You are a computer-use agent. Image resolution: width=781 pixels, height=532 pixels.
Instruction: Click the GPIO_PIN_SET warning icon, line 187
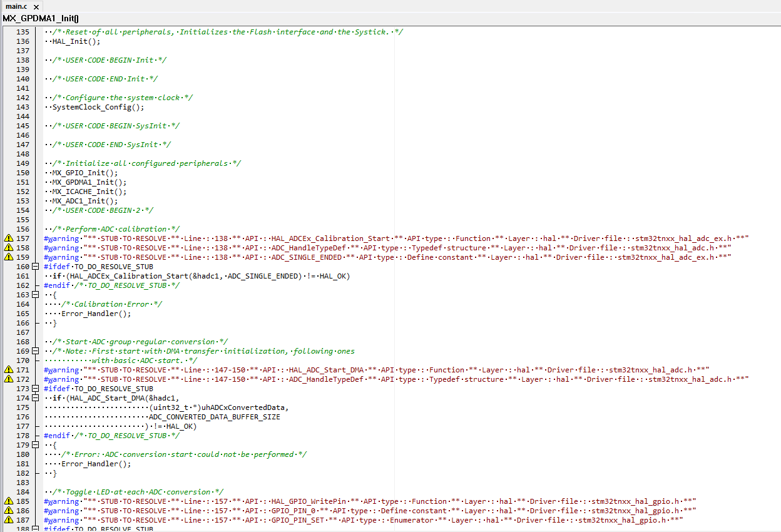9,520
